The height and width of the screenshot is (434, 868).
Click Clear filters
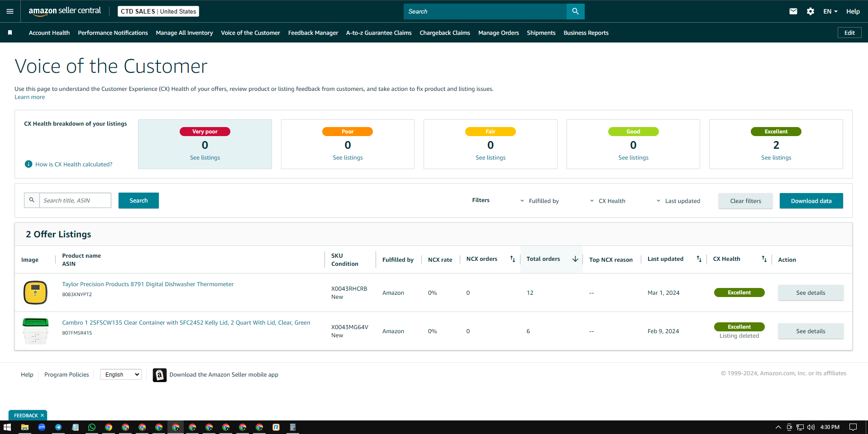pyautogui.click(x=745, y=201)
